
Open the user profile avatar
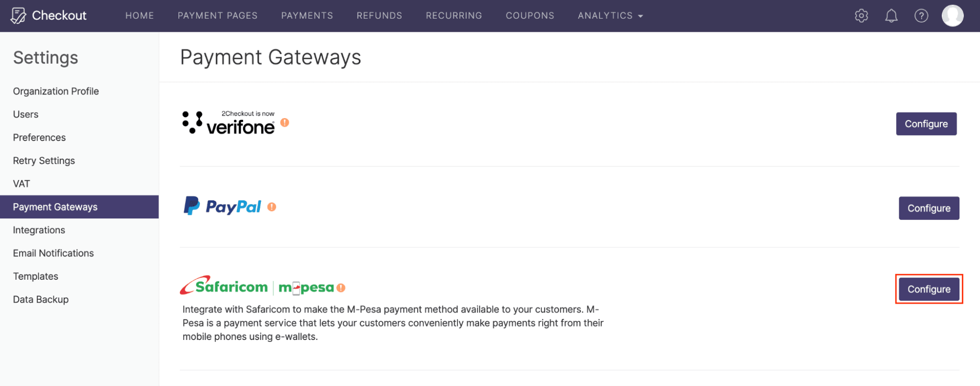(x=953, y=16)
